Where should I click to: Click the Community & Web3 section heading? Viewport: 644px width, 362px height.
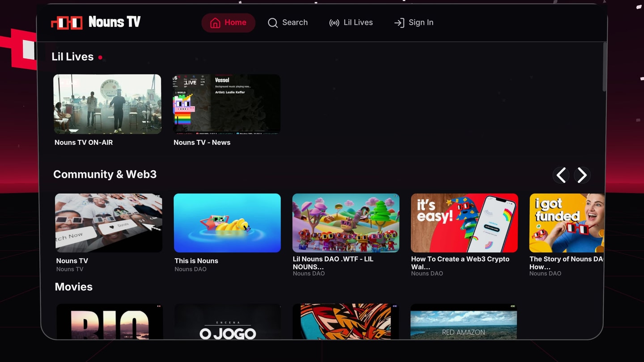[x=105, y=174]
